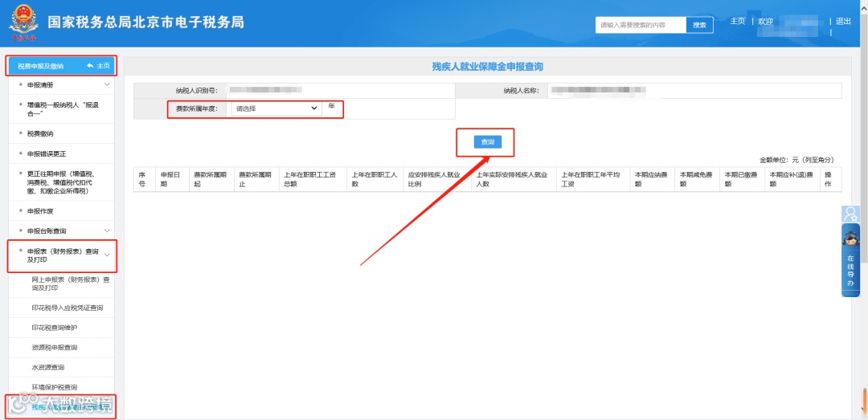The height and width of the screenshot is (420, 868).
Task: Go to 主页 link in top bar
Action: pyautogui.click(x=737, y=21)
